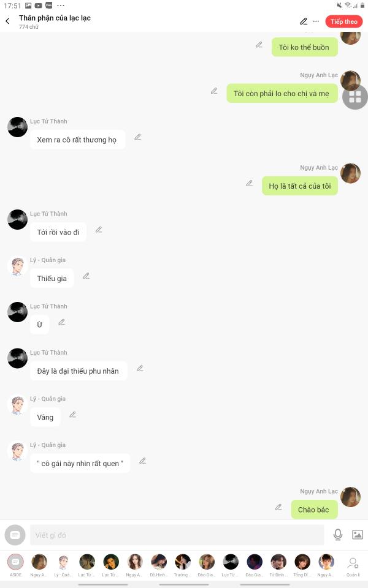Go back using the top-left arrow

(x=7, y=21)
